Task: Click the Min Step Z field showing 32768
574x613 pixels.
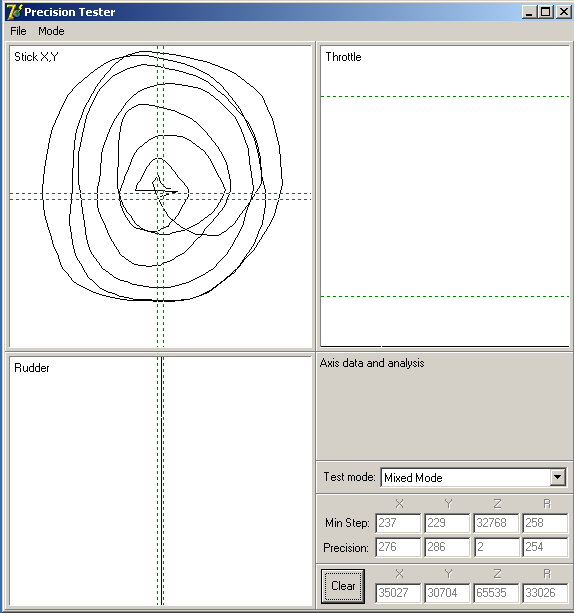Action: pyautogui.click(x=496, y=523)
